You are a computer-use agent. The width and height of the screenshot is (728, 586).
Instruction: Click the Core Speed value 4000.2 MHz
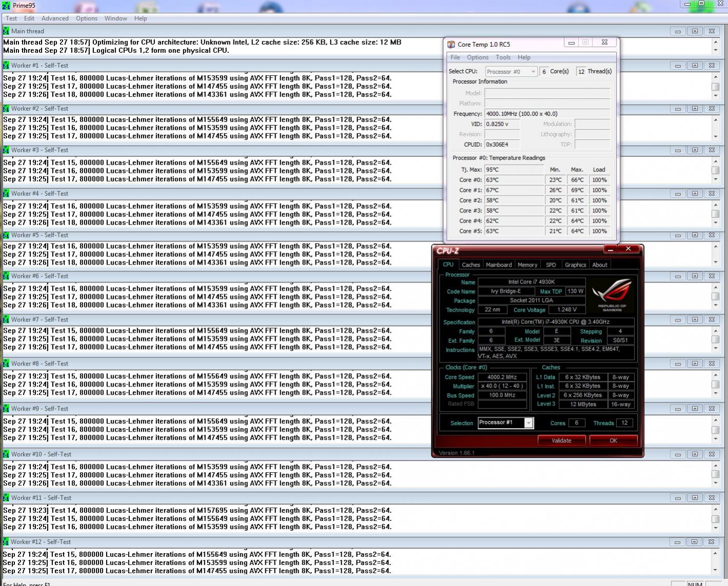click(502, 377)
